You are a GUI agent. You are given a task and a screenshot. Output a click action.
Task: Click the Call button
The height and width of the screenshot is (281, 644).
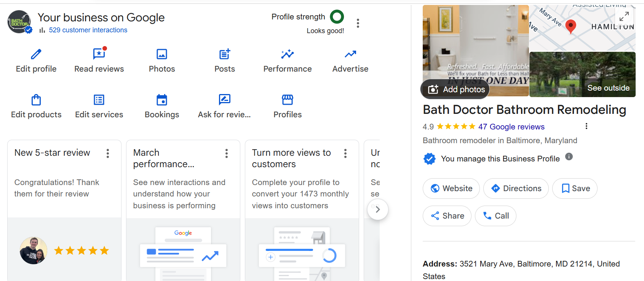495,216
